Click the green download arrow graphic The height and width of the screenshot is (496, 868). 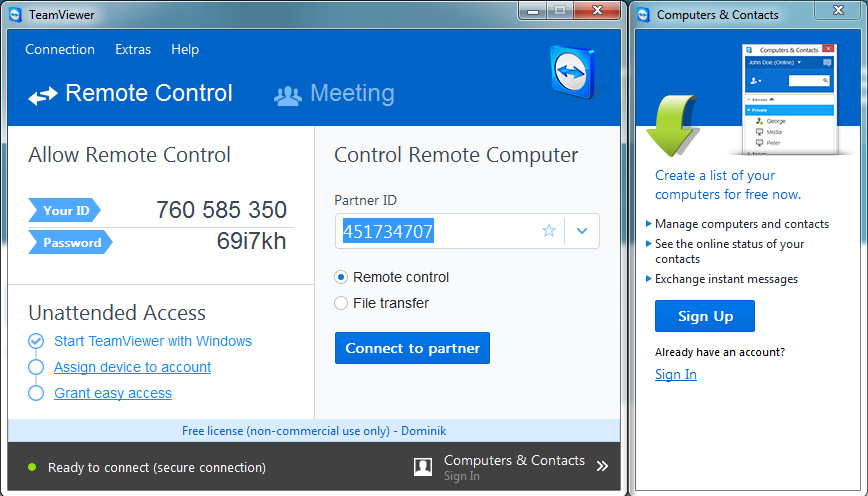672,126
